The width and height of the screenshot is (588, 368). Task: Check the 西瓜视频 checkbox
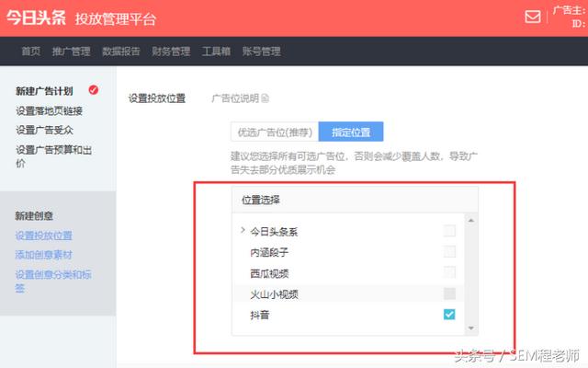click(x=449, y=272)
